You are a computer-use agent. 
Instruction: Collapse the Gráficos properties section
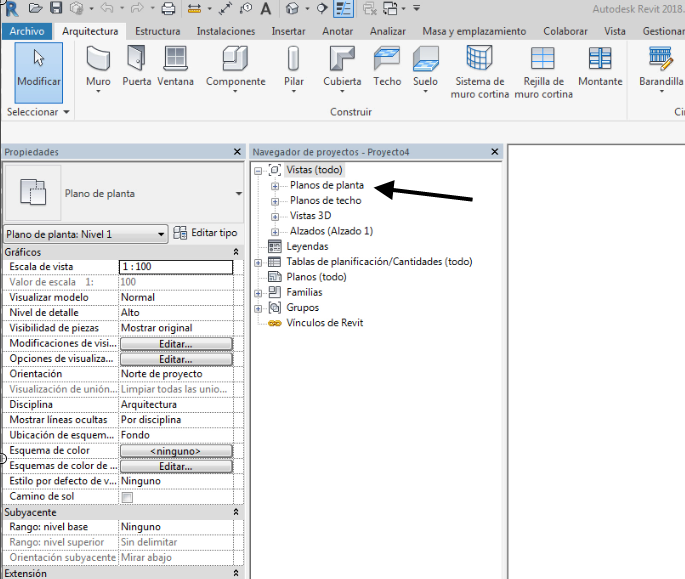[x=236, y=252]
